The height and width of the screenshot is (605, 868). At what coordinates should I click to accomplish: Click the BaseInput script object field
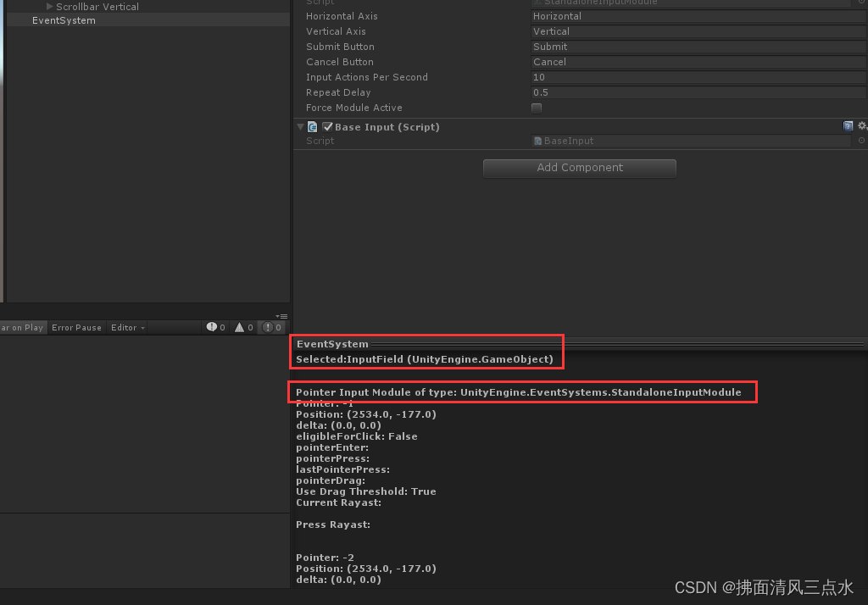click(691, 141)
